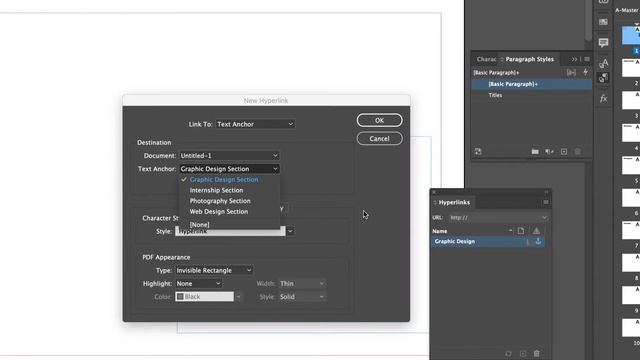Image resolution: width=640 pixels, height=360 pixels.
Task: Open the Color dropdown arrow beside Black
Action: tap(238, 297)
